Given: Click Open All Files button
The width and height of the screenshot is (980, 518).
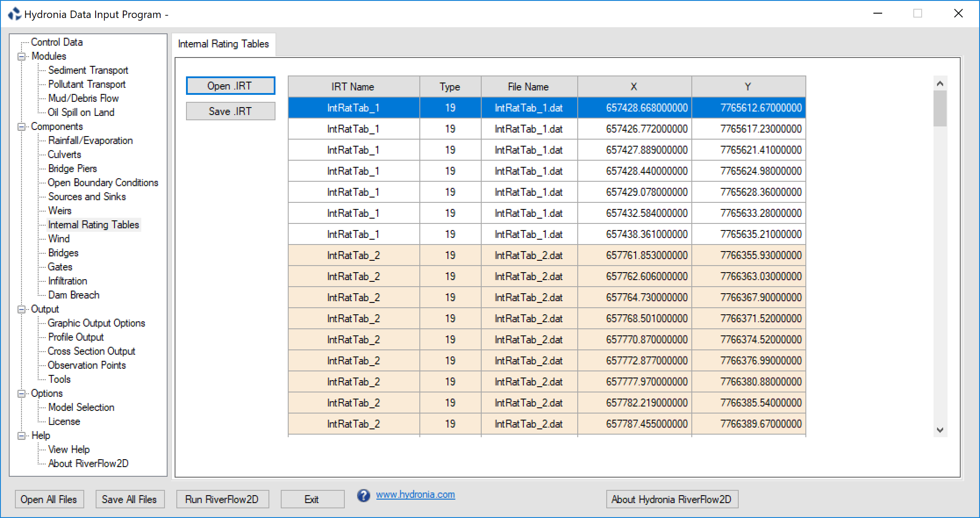Looking at the screenshot, I should point(49,499).
